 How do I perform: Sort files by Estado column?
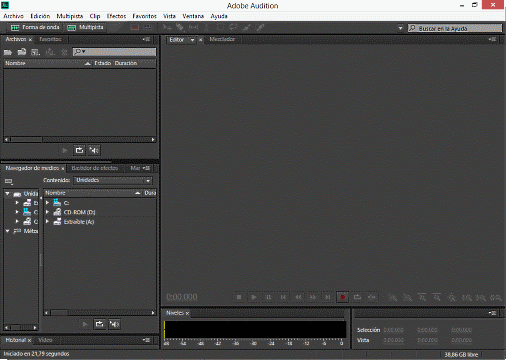pyautogui.click(x=103, y=63)
